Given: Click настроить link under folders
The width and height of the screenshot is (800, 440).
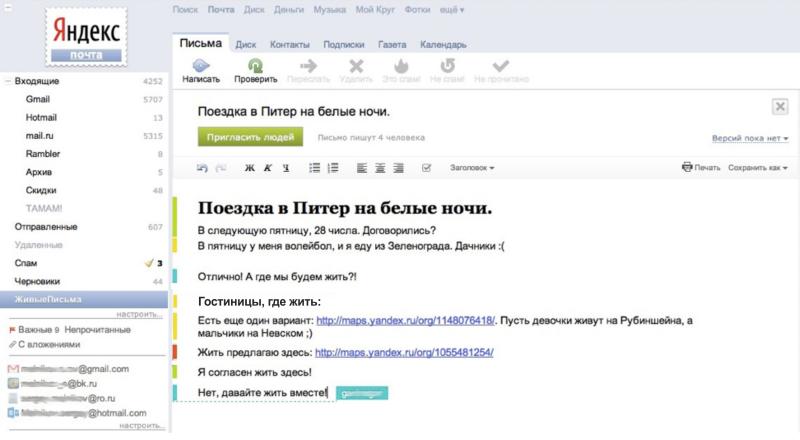Looking at the screenshot, I should 139,314.
